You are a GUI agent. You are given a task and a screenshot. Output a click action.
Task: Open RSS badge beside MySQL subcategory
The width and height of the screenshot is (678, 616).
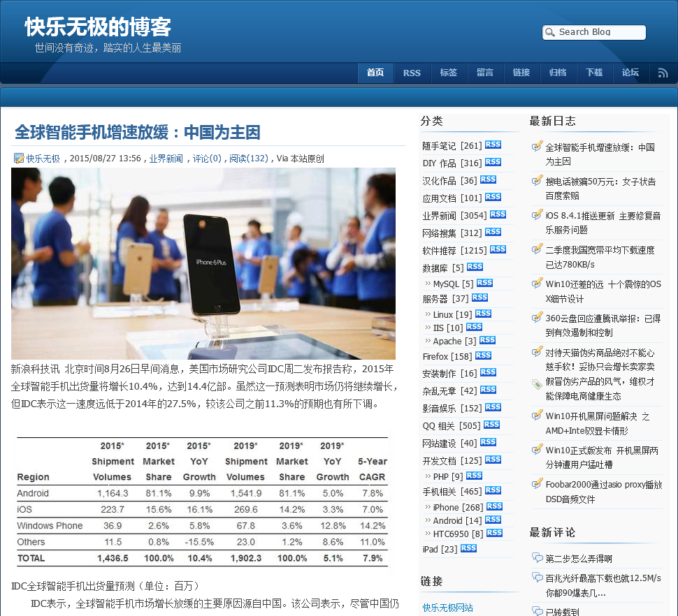click(484, 283)
